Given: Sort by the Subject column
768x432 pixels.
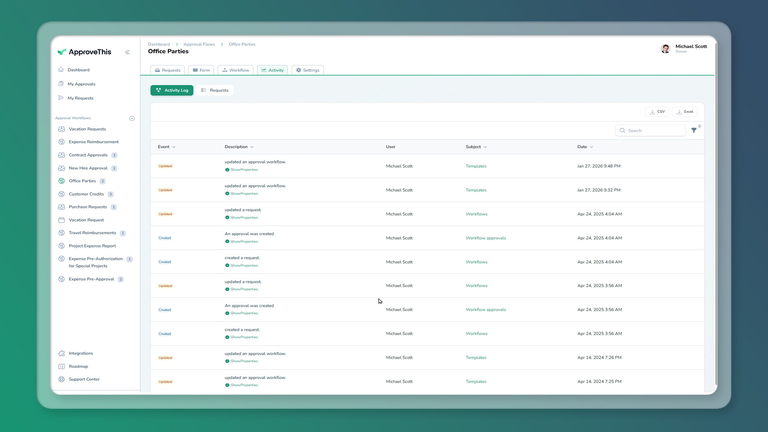Looking at the screenshot, I should pyautogui.click(x=476, y=147).
